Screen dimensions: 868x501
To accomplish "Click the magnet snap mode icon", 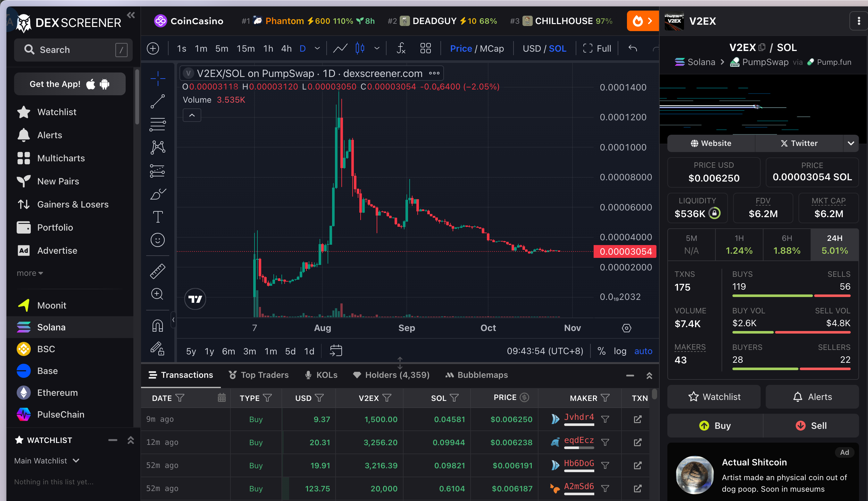I will (x=158, y=325).
